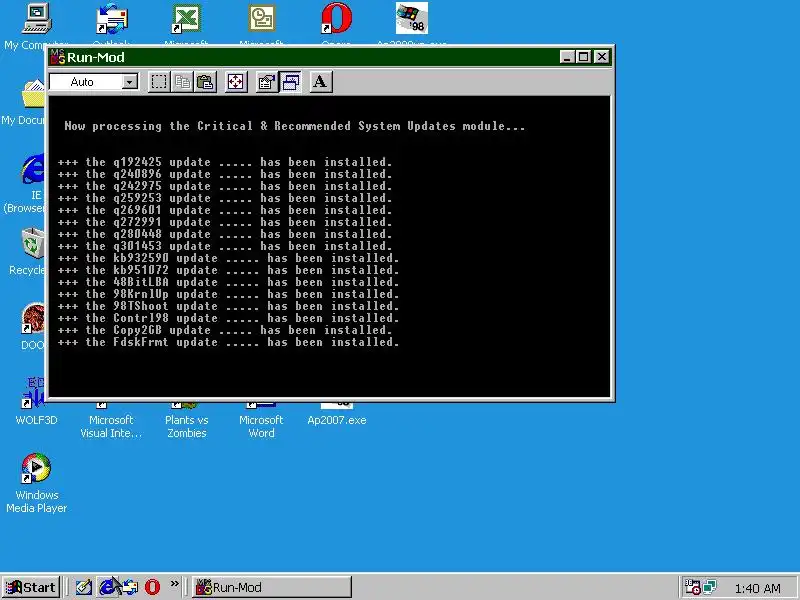Click the q240896 update line
800x600 pixels.
[225, 174]
